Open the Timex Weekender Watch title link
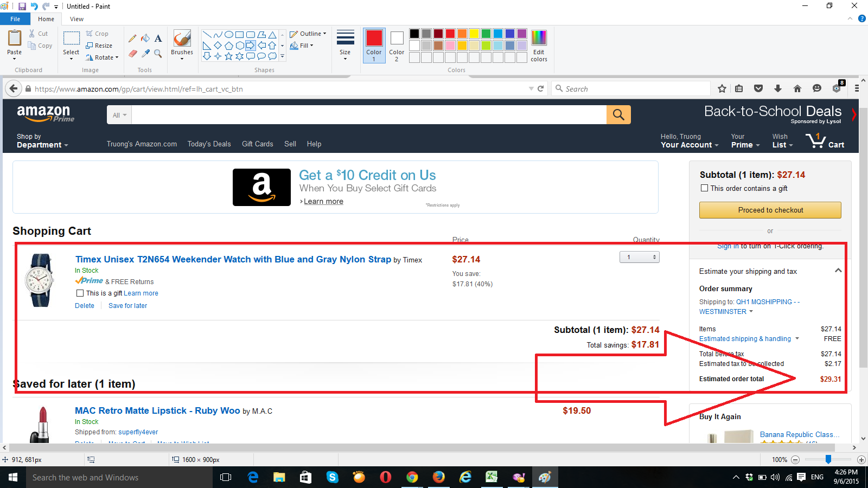 click(x=233, y=259)
